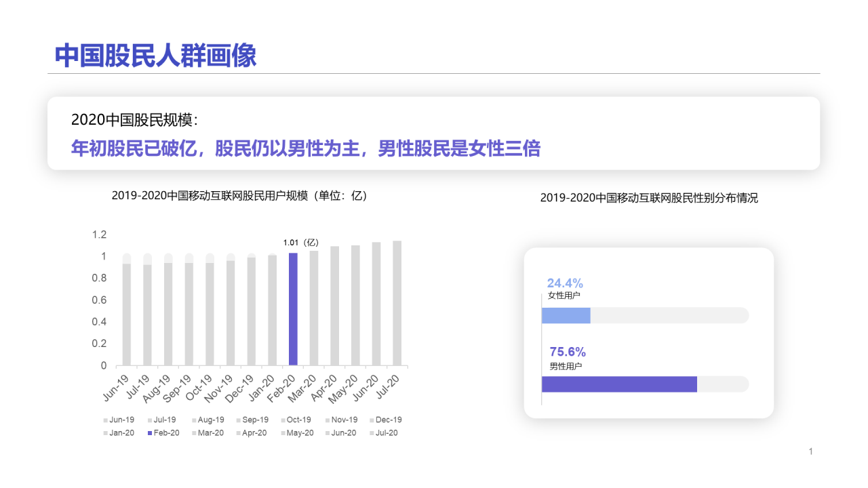Select the 24.4% percentage label

coord(565,283)
